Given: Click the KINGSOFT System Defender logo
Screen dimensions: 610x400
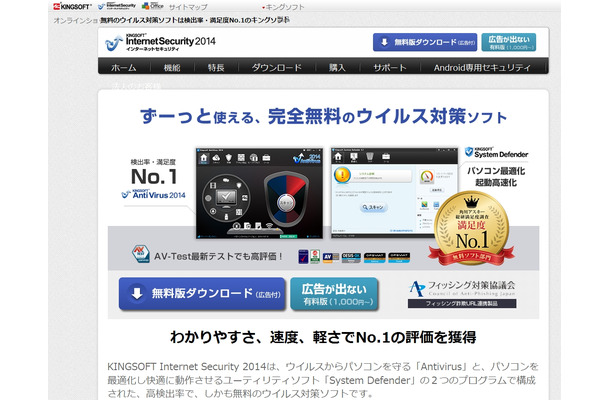Looking at the screenshot, I should [x=496, y=153].
